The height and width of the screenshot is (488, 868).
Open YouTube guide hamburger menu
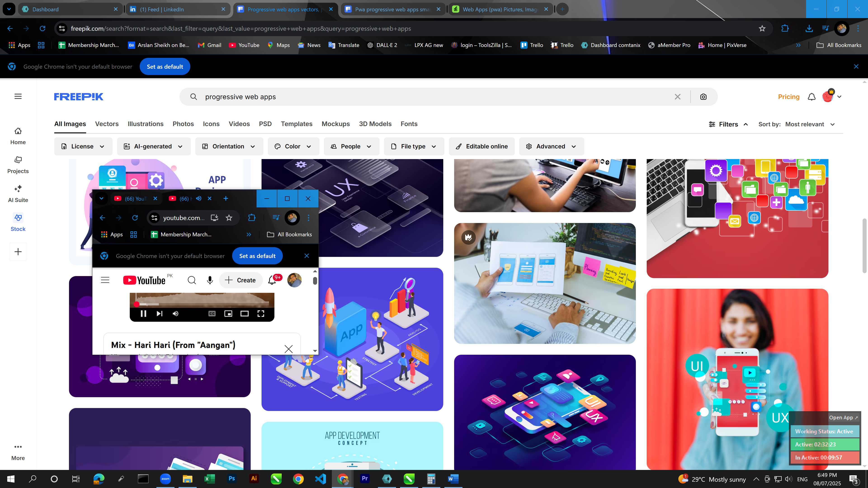click(x=105, y=280)
